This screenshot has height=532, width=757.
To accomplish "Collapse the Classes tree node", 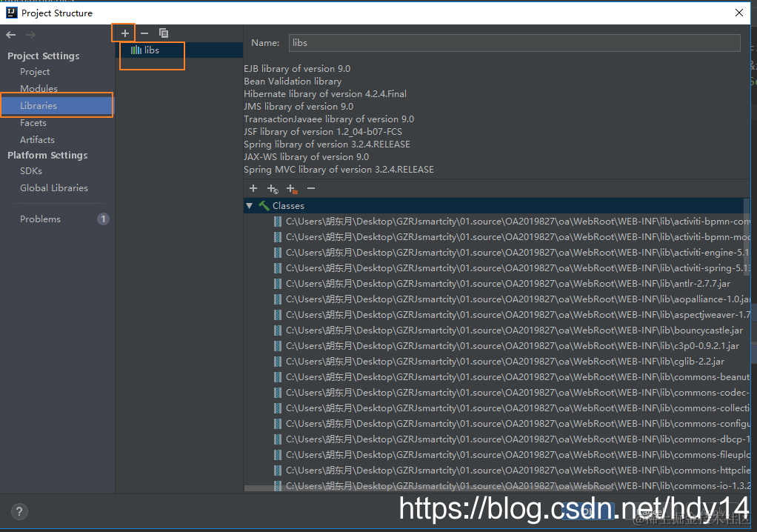I will [249, 206].
